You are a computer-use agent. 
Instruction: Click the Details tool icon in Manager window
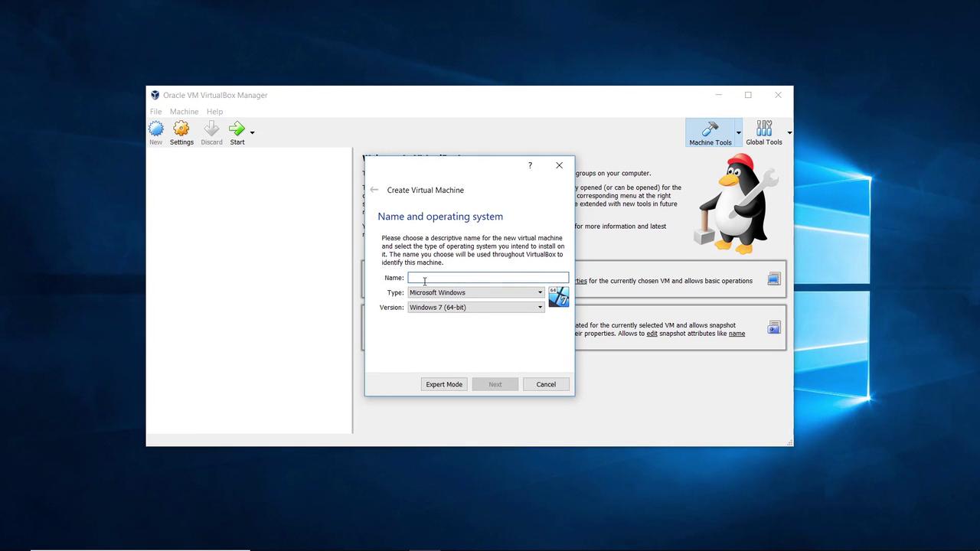[x=773, y=279]
